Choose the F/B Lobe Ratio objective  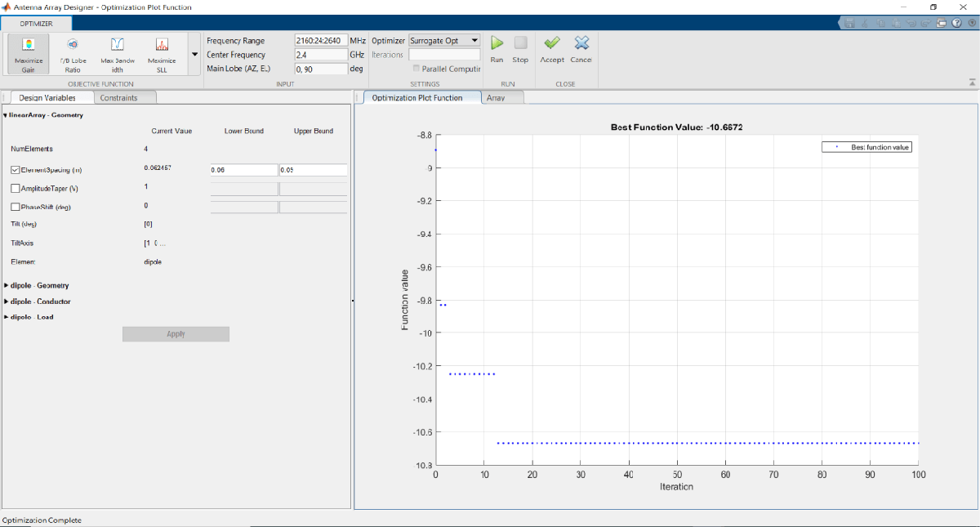point(73,53)
